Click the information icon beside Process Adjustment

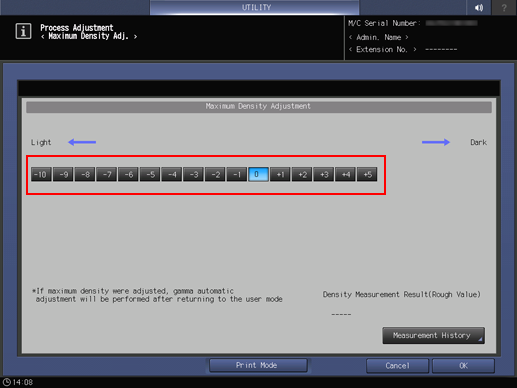point(23,31)
